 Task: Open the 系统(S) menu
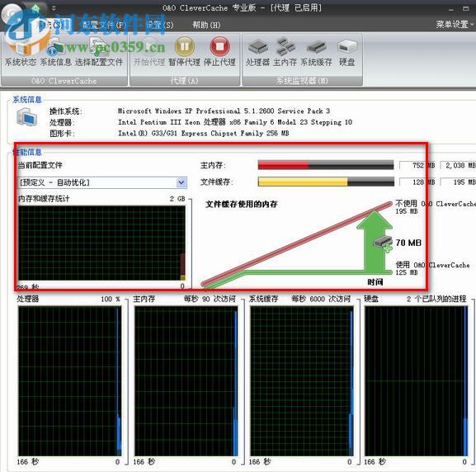click(x=50, y=25)
